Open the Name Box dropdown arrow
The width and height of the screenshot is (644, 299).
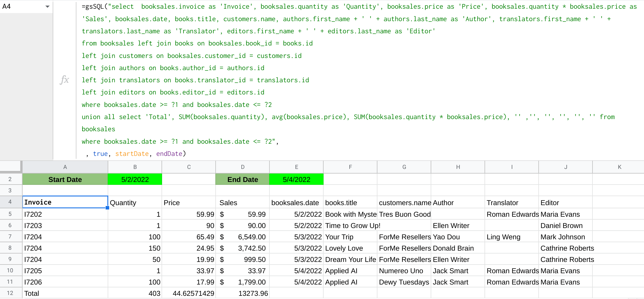47,6
